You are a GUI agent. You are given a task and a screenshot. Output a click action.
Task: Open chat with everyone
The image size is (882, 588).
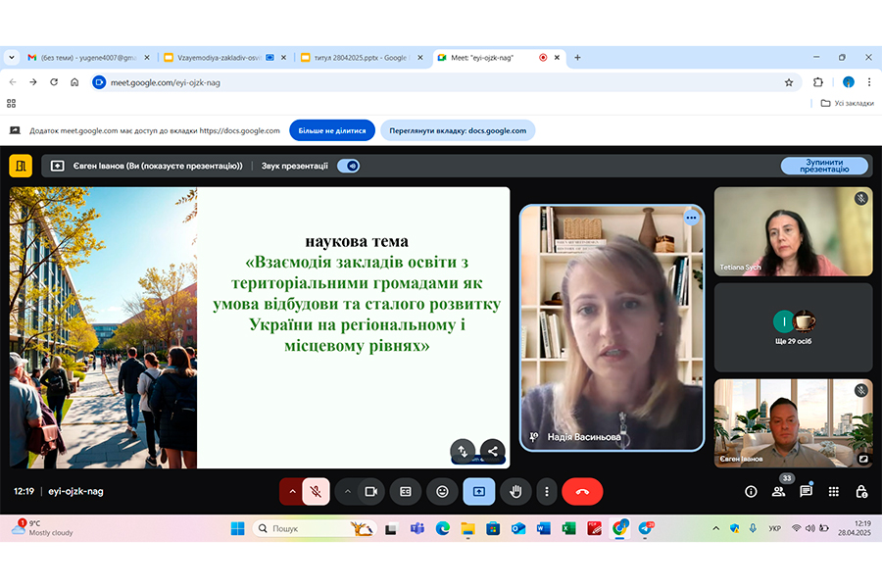click(807, 491)
